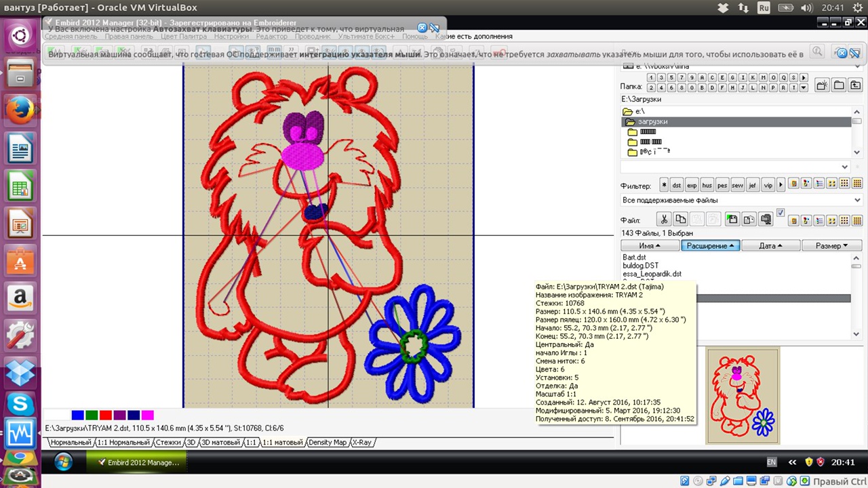Select the red thread color swatch

coord(105,415)
